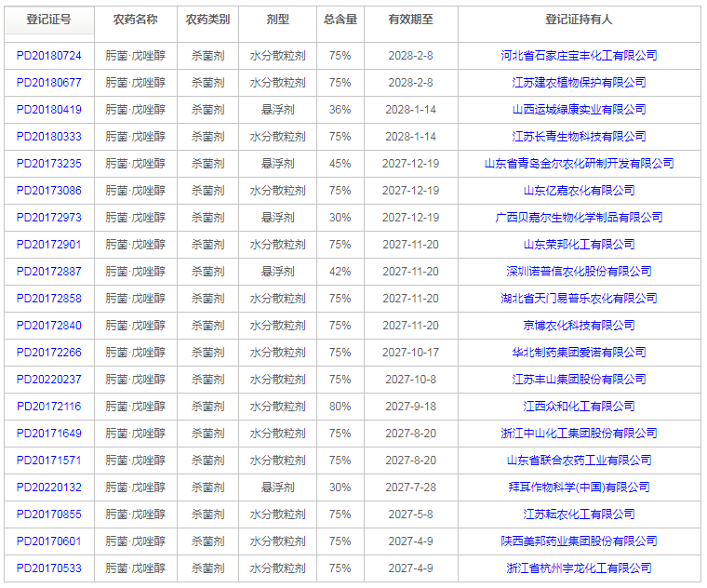Open holder 山东省青岛金尔农化研制开发有限公司

(579, 164)
